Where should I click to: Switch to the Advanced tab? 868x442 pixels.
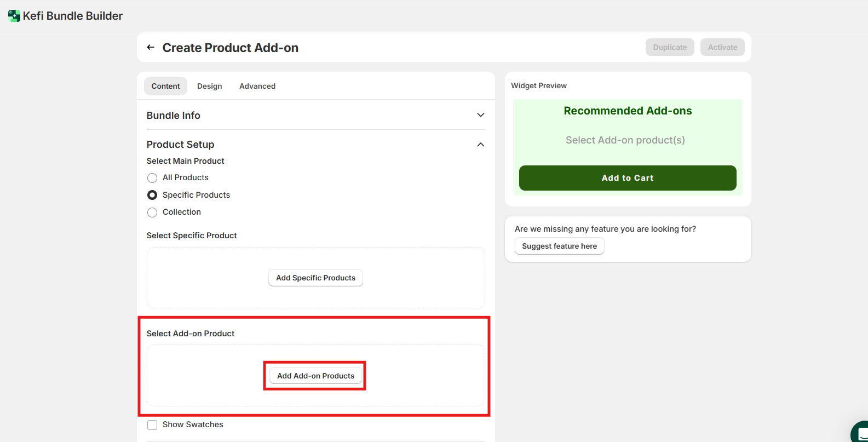pos(257,86)
